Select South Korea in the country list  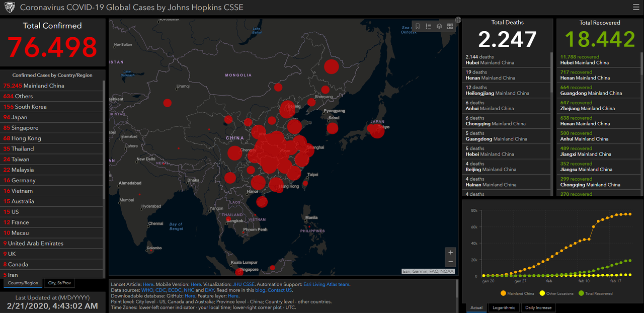point(52,107)
